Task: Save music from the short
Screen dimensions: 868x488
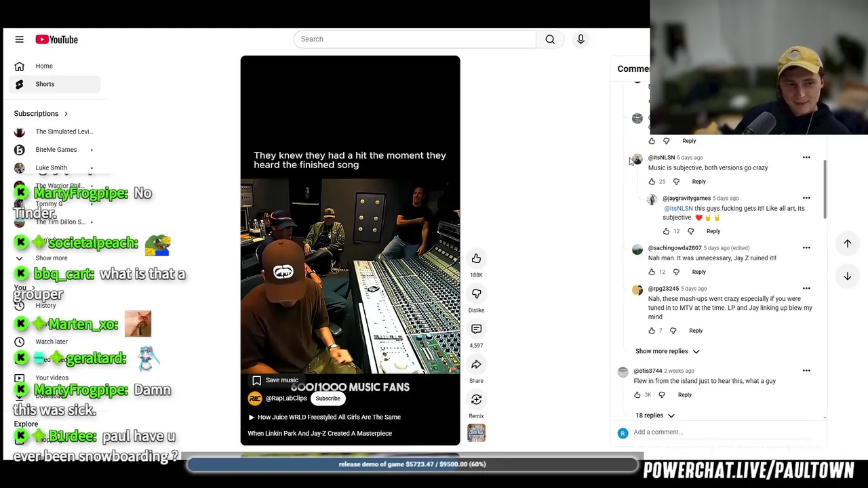Action: click(x=275, y=380)
